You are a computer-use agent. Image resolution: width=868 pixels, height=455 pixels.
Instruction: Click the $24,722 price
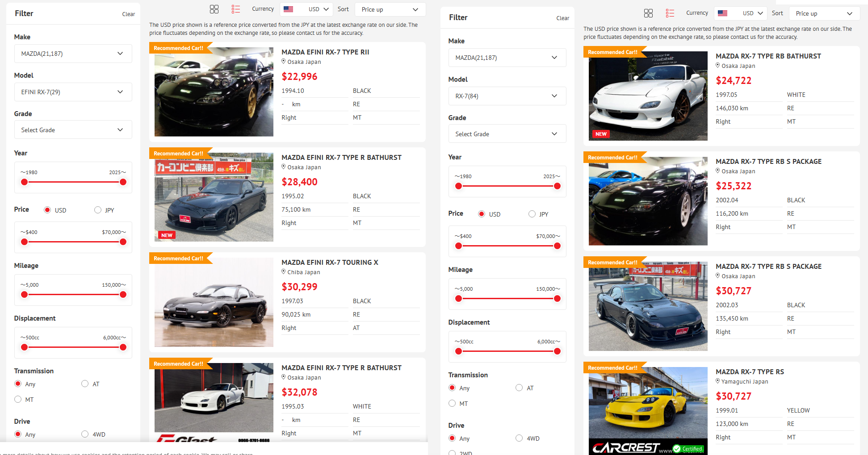tap(734, 80)
